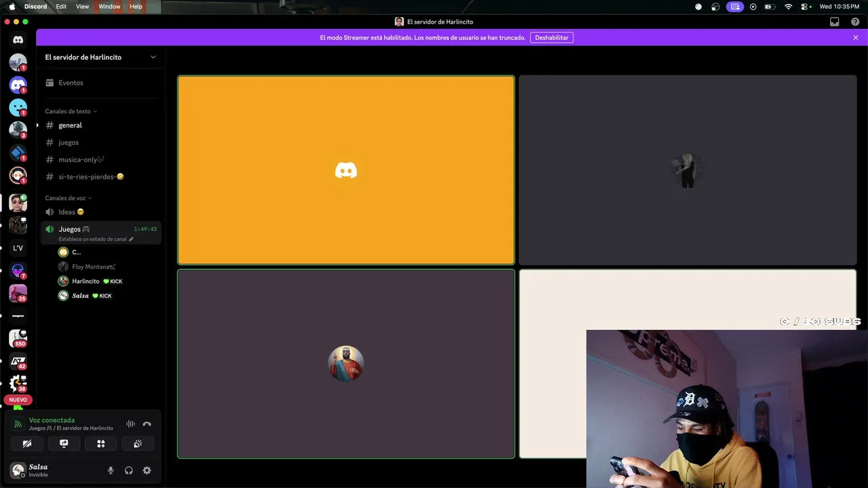Screen dimensions: 868x488
Task: Toggle microphone mute
Action: (x=111, y=470)
